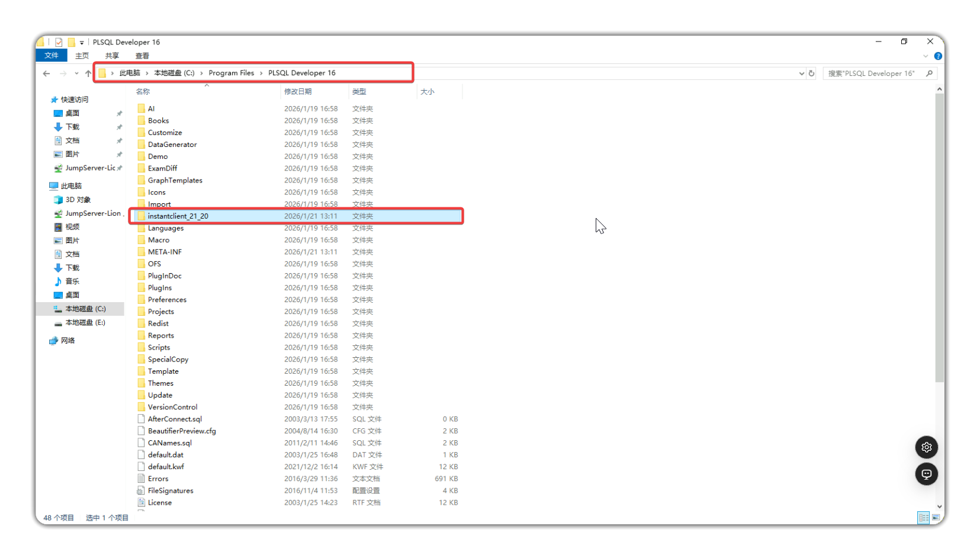This screenshot has height=548, width=980.
Task: Open the floating chat feedback button
Action: point(926,474)
